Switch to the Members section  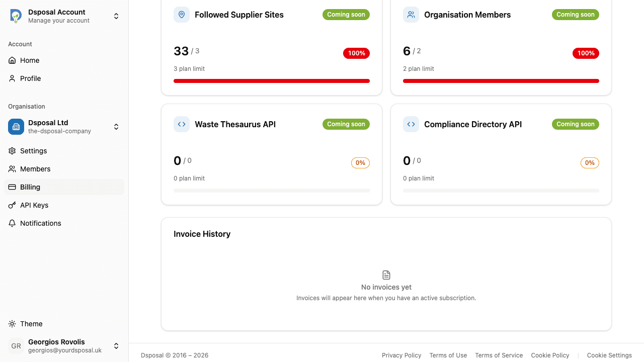[35, 169]
